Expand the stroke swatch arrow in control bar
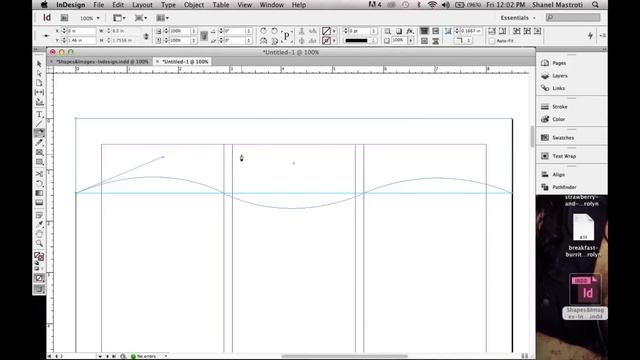Viewport: 640px width, 360px height. tap(334, 40)
